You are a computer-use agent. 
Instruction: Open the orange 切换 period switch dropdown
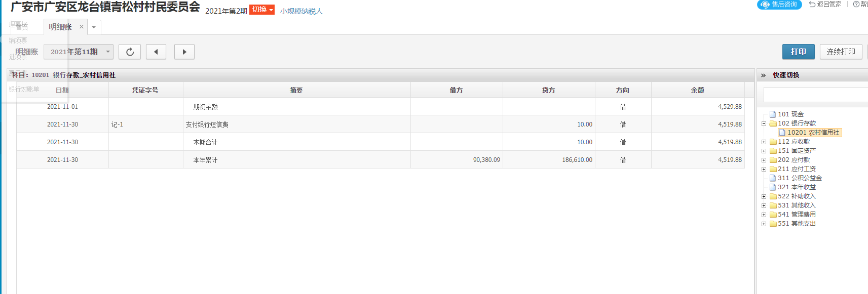click(262, 10)
